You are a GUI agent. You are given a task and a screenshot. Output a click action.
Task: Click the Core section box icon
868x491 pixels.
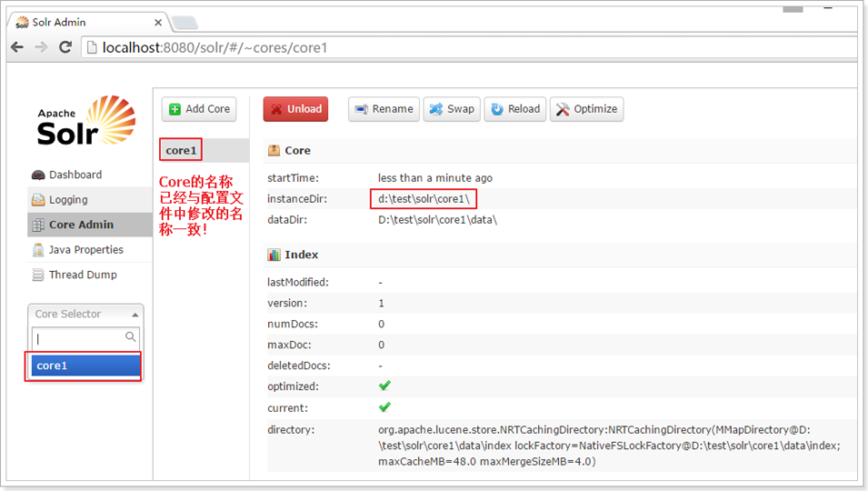point(274,151)
